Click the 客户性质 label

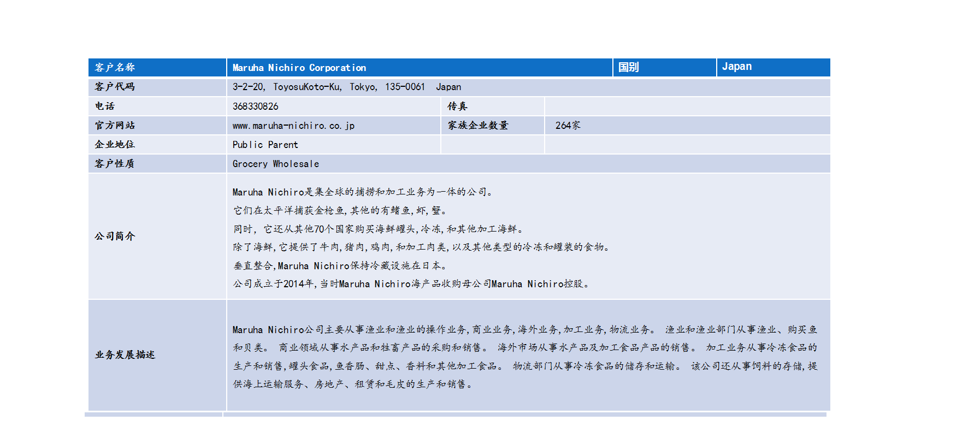pyautogui.click(x=115, y=163)
